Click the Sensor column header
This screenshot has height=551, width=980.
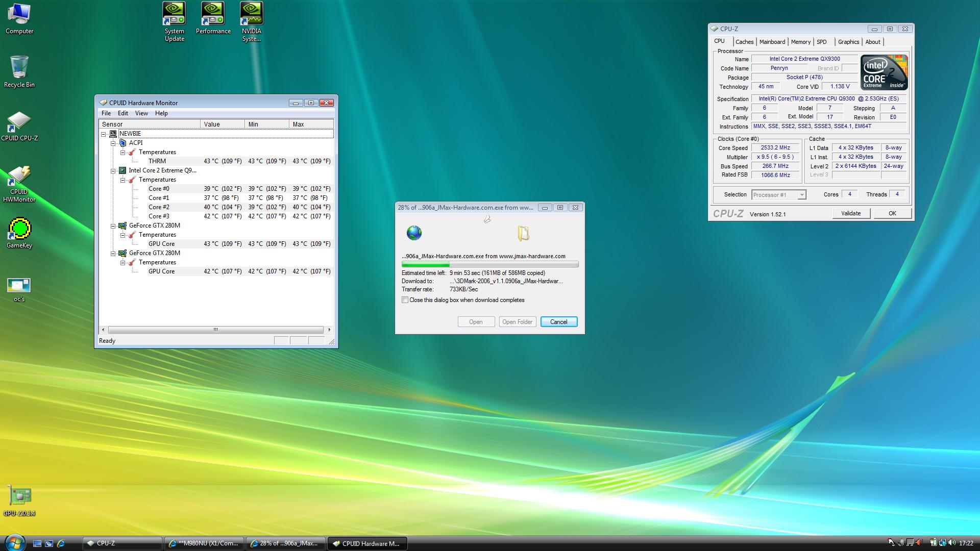(150, 124)
